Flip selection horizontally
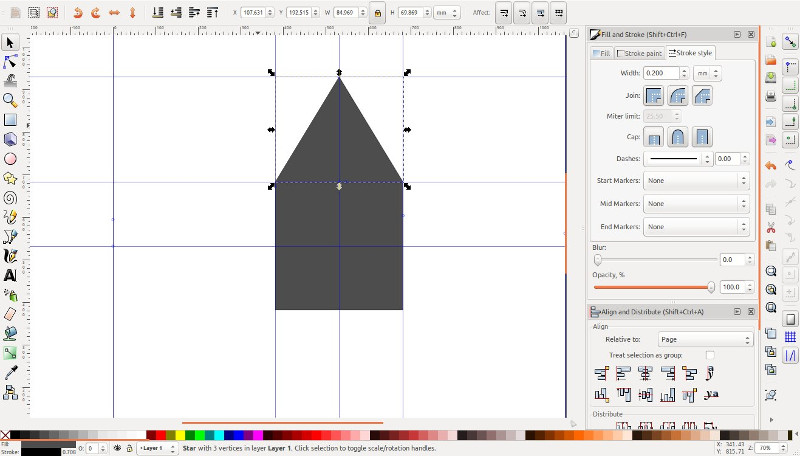Image resolution: width=800 pixels, height=456 pixels. [x=114, y=12]
